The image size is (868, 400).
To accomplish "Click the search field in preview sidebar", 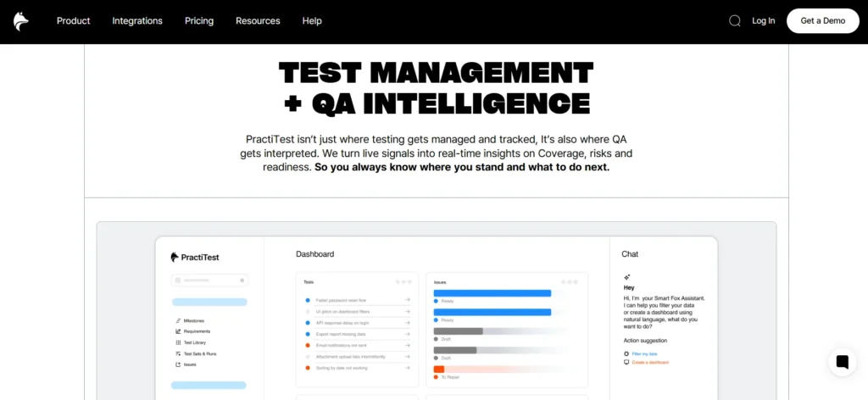I will 210,281.
